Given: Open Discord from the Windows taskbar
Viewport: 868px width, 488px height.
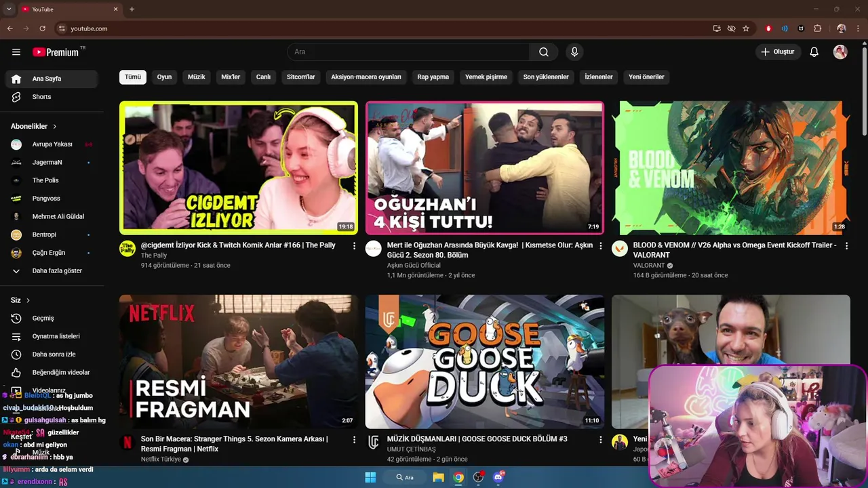Looking at the screenshot, I should [x=499, y=477].
